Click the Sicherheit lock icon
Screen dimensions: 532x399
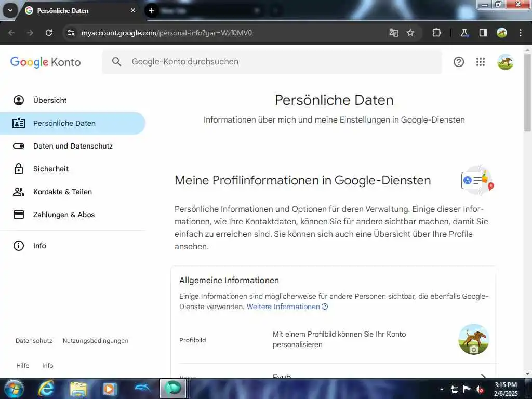19,169
